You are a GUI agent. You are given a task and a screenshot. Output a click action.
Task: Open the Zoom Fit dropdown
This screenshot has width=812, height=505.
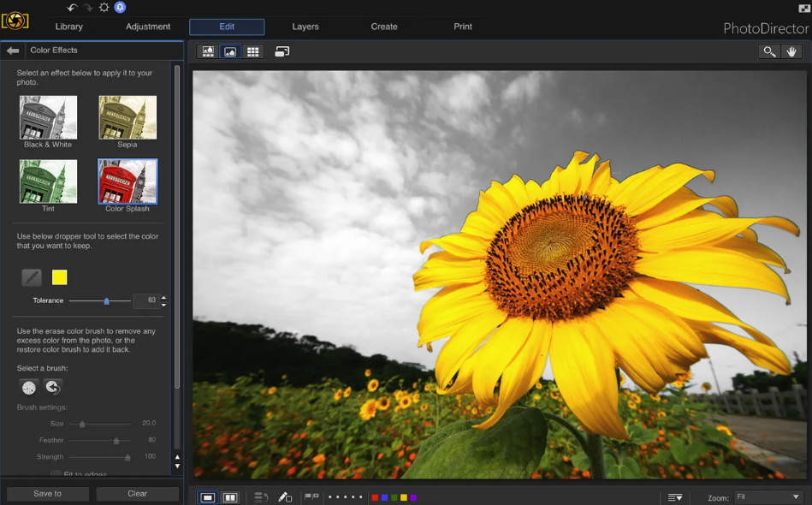coord(768,496)
